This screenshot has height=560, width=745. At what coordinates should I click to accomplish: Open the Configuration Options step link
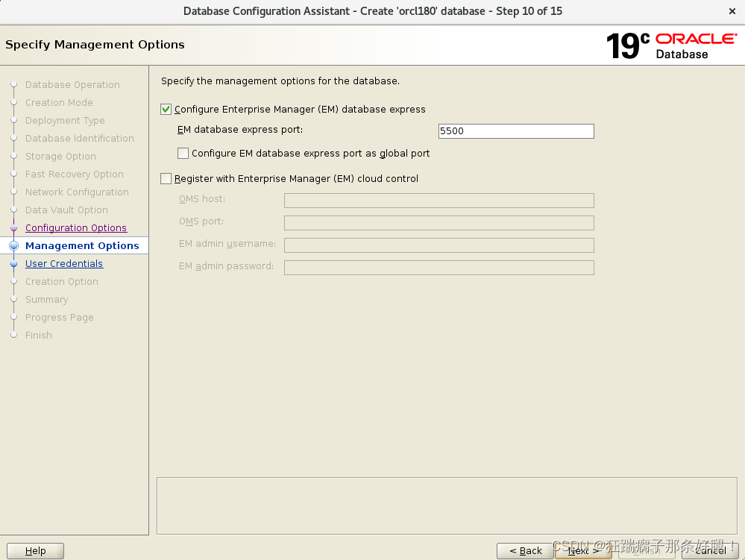pyautogui.click(x=76, y=228)
